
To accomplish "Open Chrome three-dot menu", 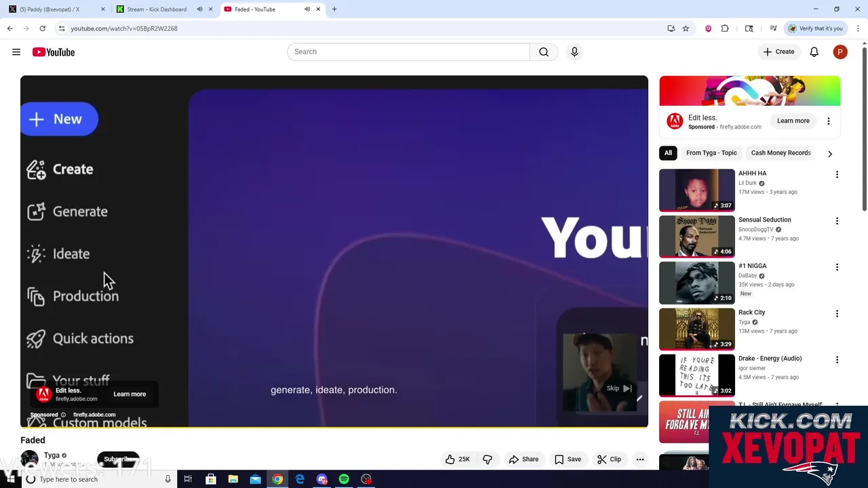I will point(858,28).
